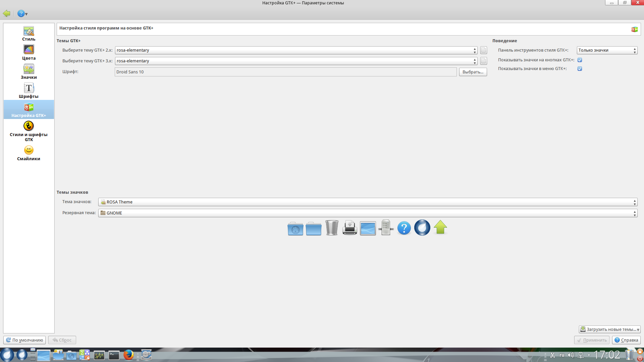Viewport: 644px width, 362px height.
Task: Open the toolbar style Только значки dropdown
Action: (607, 50)
